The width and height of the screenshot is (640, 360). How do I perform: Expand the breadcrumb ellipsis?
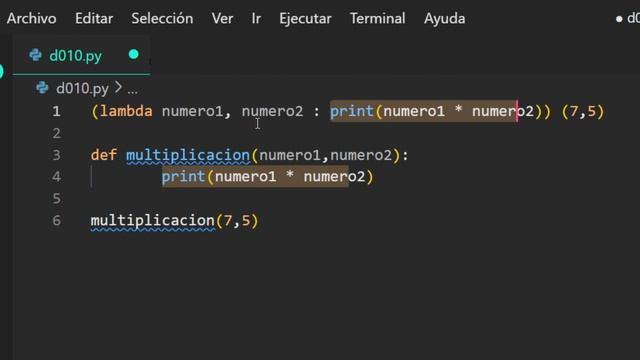point(133,91)
